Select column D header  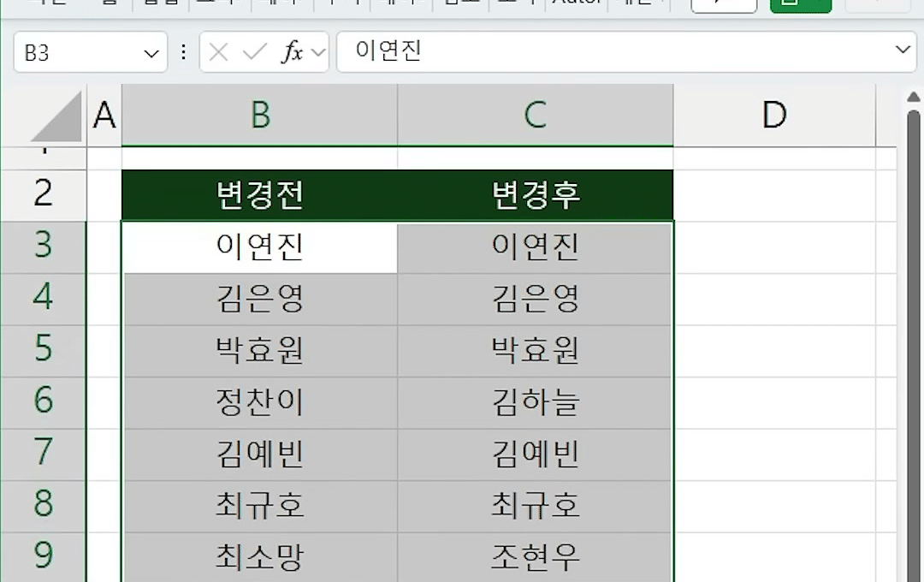point(774,115)
